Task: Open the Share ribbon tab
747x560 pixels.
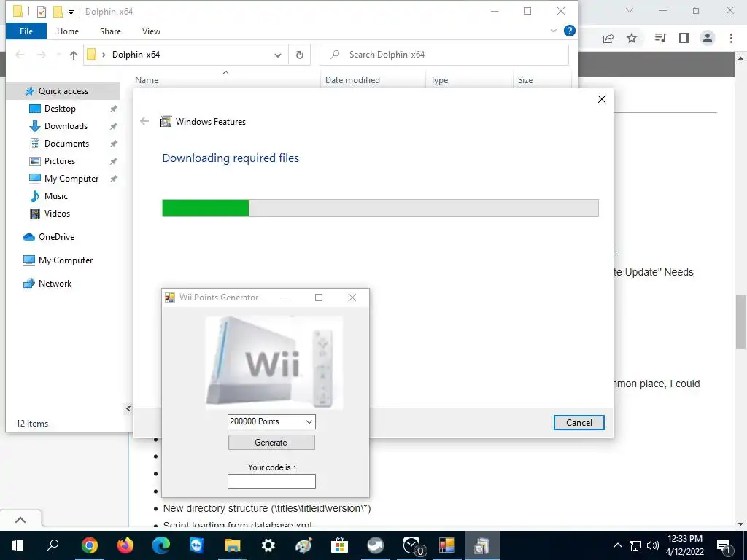Action: [110, 31]
